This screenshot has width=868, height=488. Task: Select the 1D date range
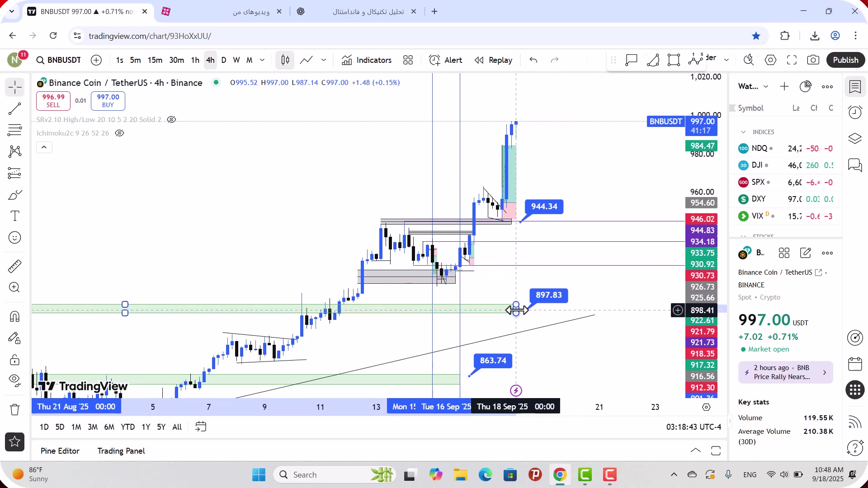coord(44,427)
